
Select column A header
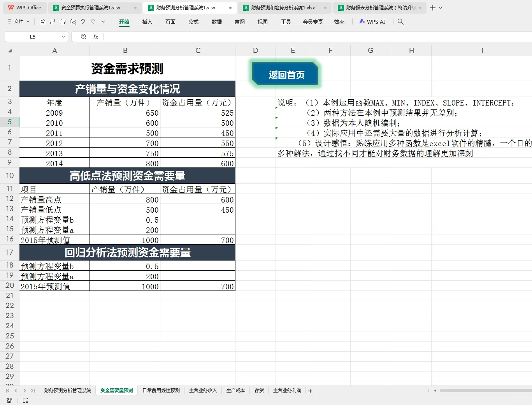pos(54,50)
